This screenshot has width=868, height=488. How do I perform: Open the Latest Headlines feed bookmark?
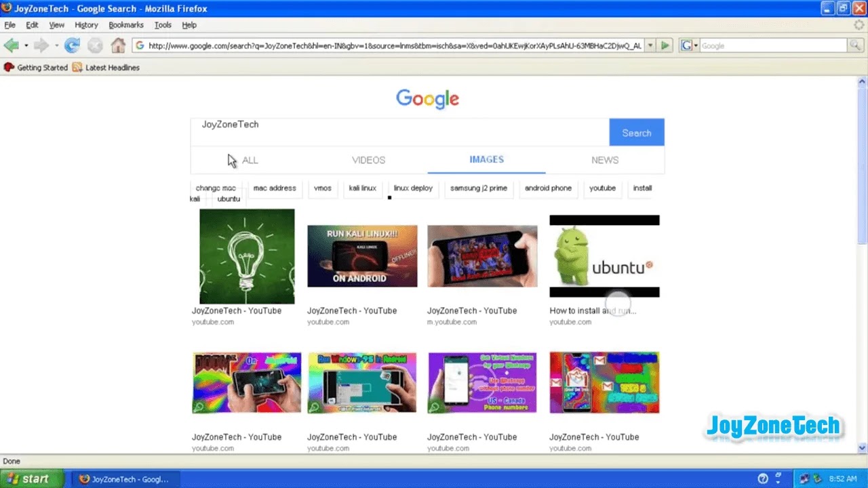click(106, 68)
